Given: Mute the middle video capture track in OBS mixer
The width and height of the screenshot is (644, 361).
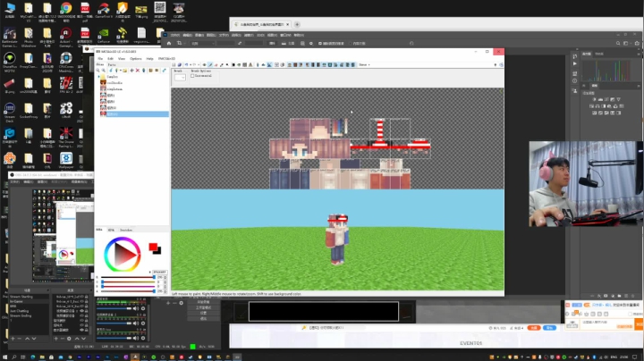Looking at the screenshot, I should [x=136, y=323].
